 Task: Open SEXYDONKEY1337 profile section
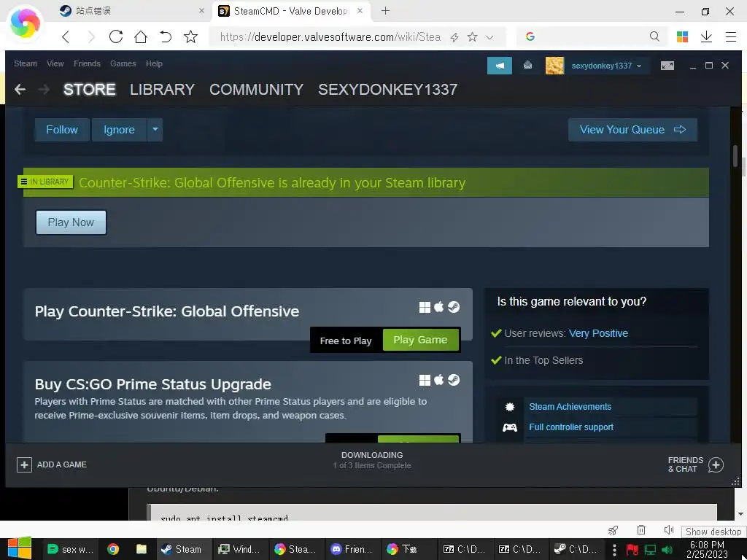(388, 89)
